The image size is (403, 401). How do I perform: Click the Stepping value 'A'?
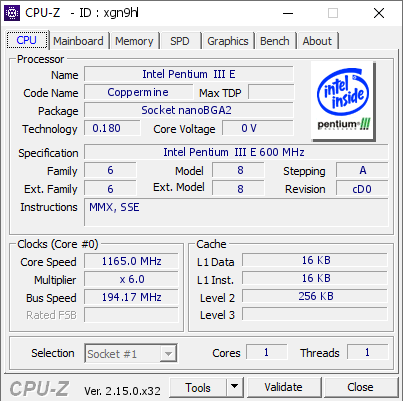point(362,170)
